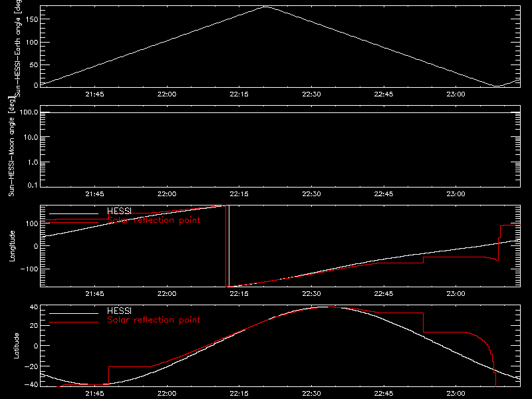532x399 pixels.
Task: Select Solar reflection point legend in Latitude plot
Action: click(154, 320)
